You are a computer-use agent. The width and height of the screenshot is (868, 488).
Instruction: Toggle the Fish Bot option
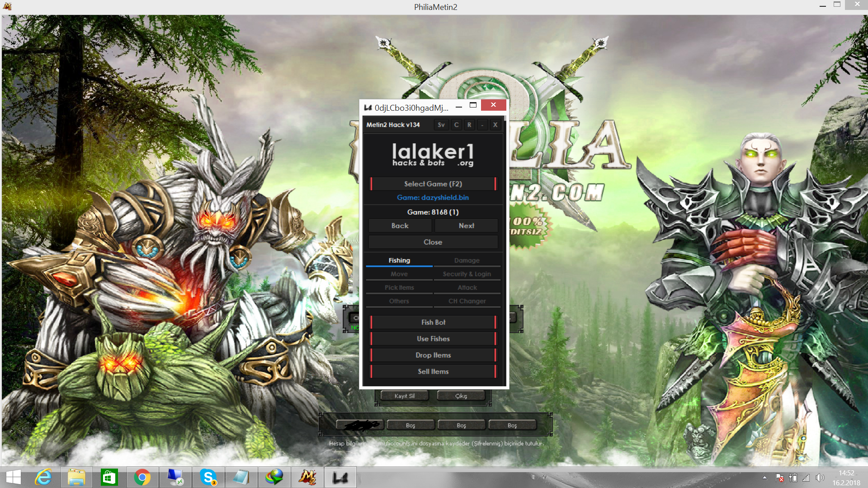click(433, 322)
